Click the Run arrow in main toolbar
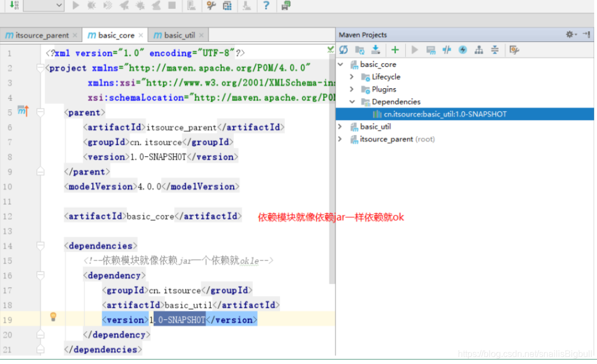The height and width of the screenshot is (364, 597). click(76, 6)
